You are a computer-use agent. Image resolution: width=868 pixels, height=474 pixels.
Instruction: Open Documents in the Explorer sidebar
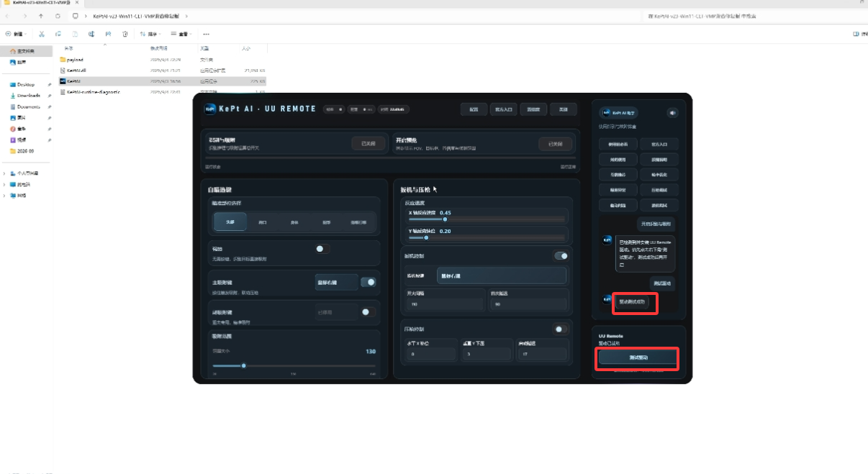coord(28,106)
